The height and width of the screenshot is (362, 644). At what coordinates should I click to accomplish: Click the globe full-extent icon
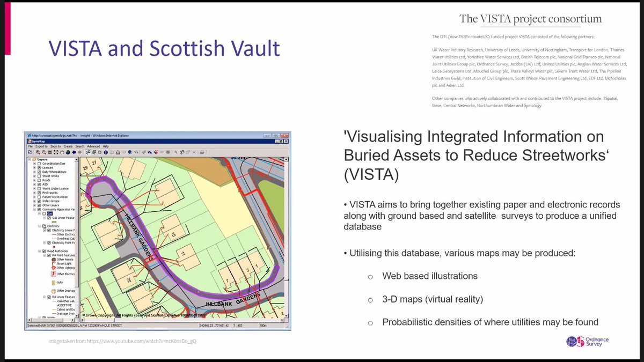(x=68, y=152)
